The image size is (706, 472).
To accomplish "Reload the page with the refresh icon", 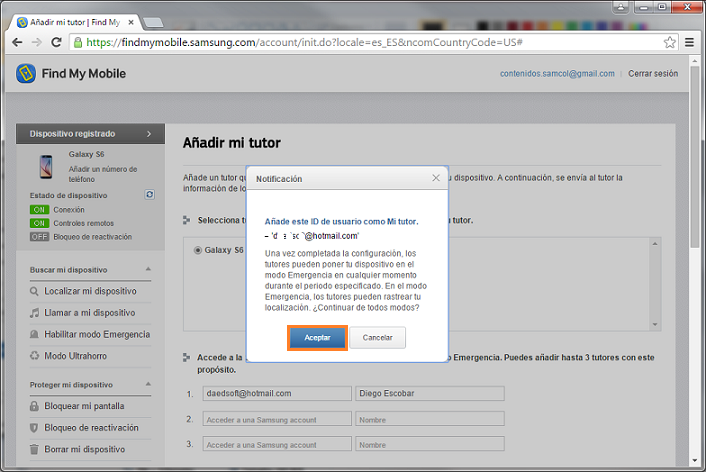I will tap(56, 42).
